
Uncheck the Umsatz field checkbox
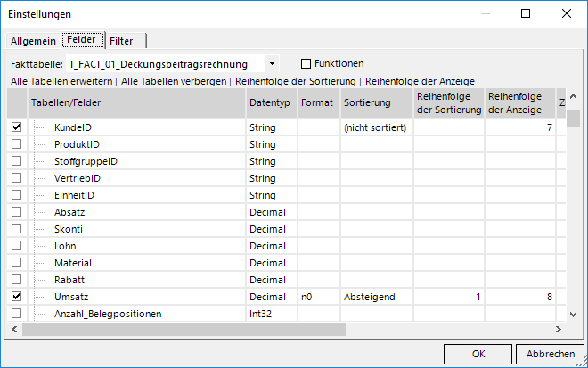[16, 297]
